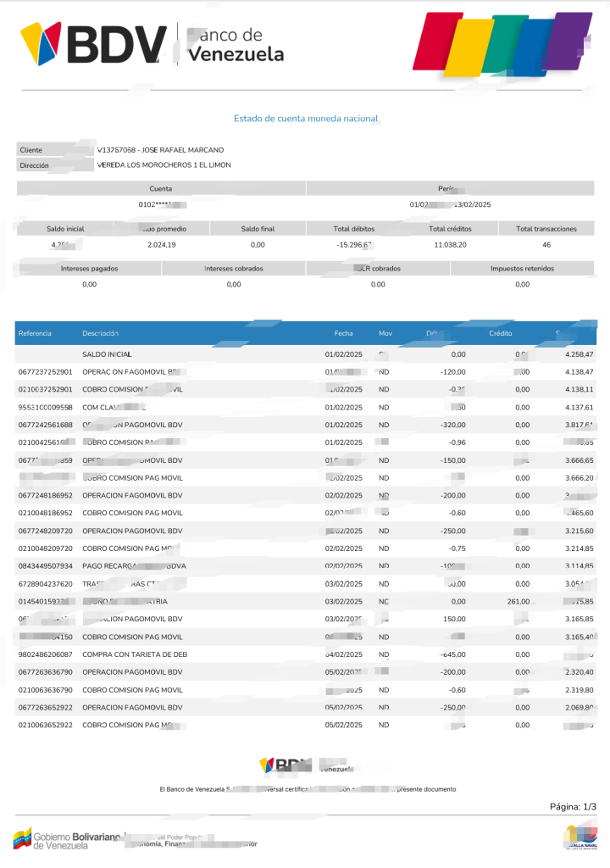This screenshot has height=868, width=610.
Task: Click the Mov column header
Action: coord(385,333)
